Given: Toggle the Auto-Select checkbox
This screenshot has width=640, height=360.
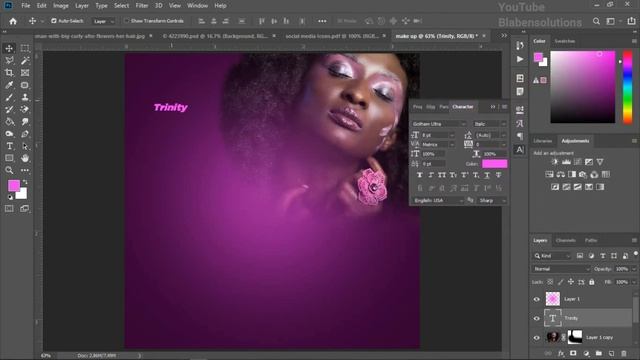Looking at the screenshot, I should pos(54,21).
